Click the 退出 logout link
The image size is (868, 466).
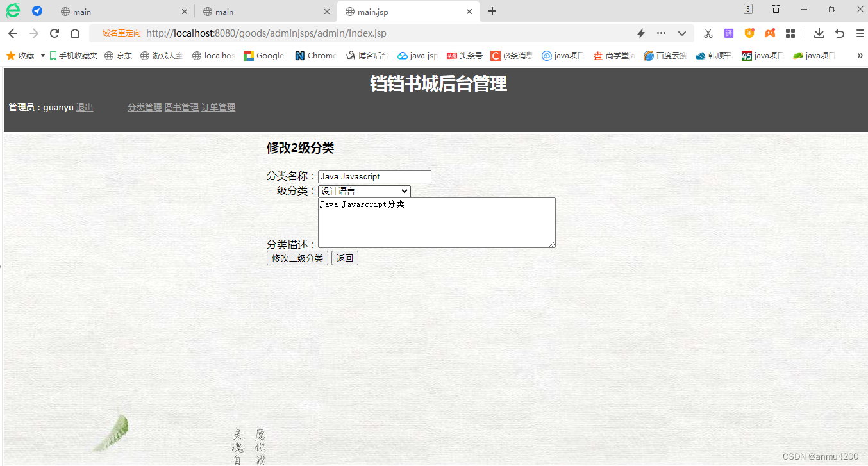coord(84,107)
